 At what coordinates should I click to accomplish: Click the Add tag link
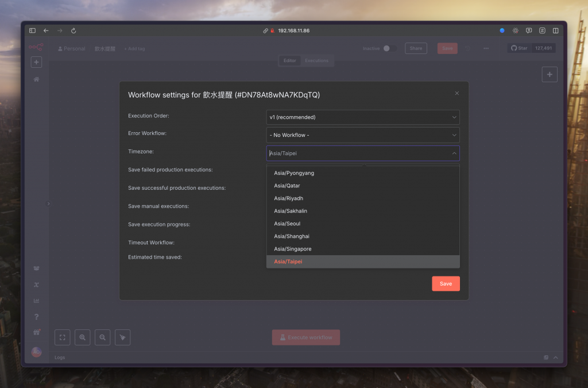(x=134, y=49)
